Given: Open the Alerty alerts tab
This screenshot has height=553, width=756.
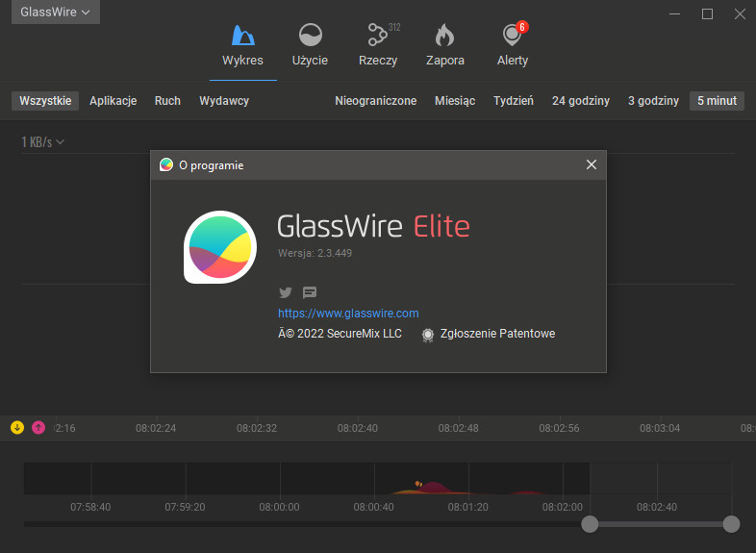Looking at the screenshot, I should click(513, 46).
